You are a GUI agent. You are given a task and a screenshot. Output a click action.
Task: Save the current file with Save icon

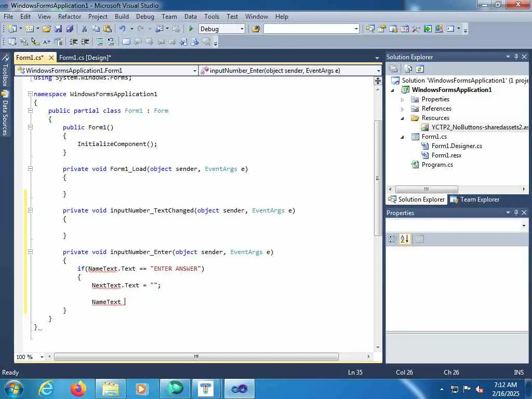58,29
